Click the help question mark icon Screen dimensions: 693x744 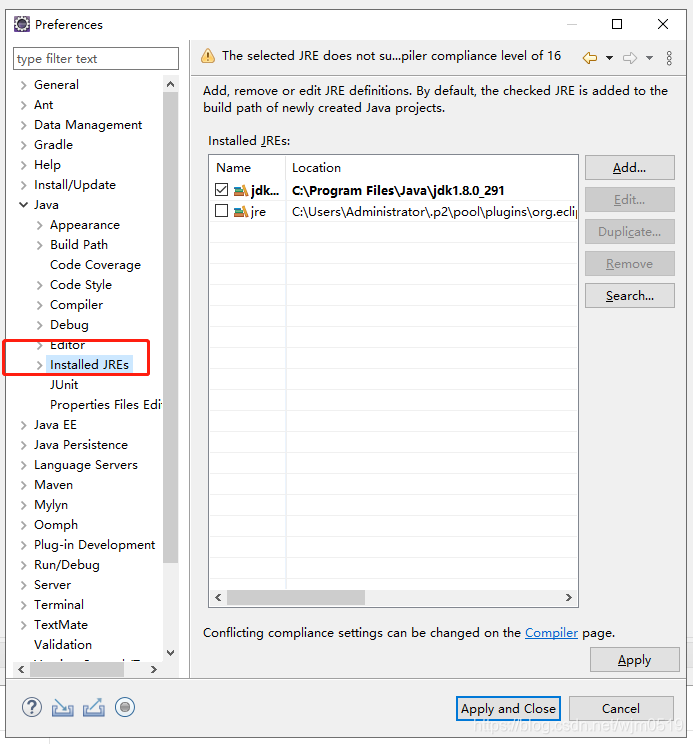[x=32, y=707]
